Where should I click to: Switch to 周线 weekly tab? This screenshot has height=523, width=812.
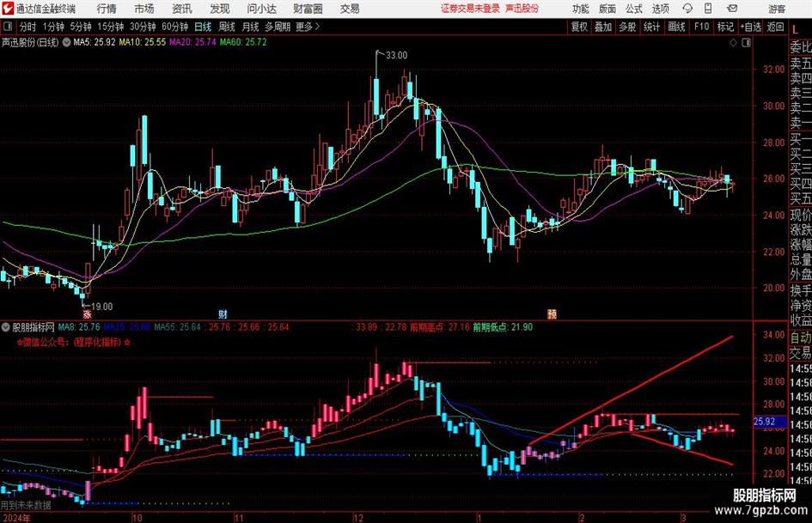coord(227,27)
